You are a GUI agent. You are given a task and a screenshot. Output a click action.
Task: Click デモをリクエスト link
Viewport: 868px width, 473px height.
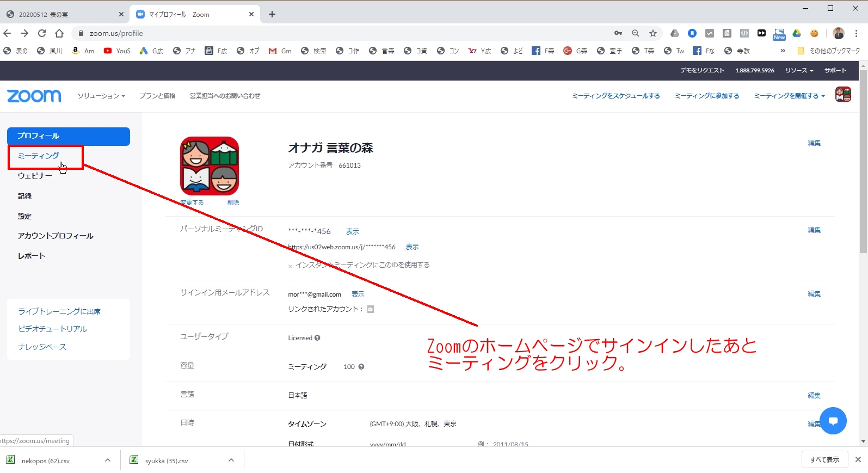pyautogui.click(x=702, y=70)
